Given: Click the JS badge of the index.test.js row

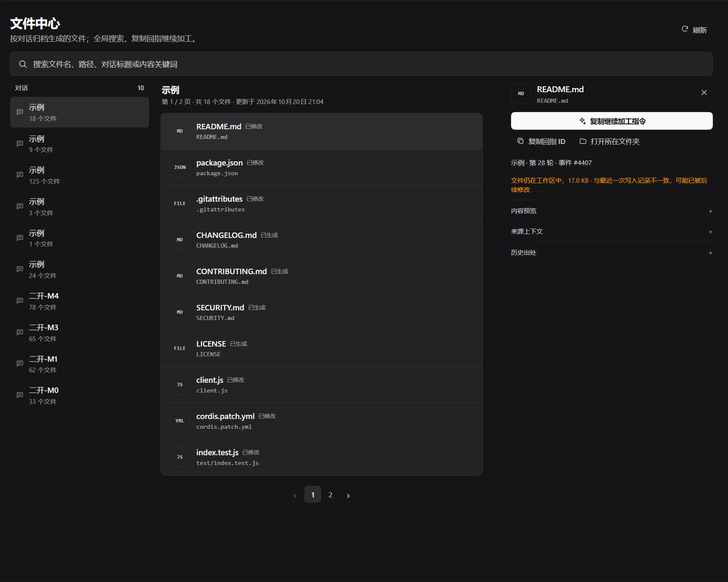Looking at the screenshot, I should pyautogui.click(x=180, y=457).
